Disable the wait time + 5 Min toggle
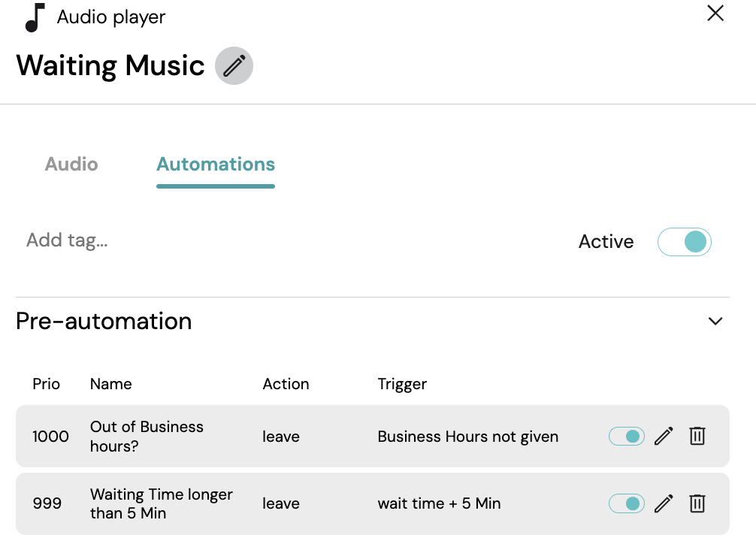This screenshot has height=538, width=756. pyautogui.click(x=626, y=503)
